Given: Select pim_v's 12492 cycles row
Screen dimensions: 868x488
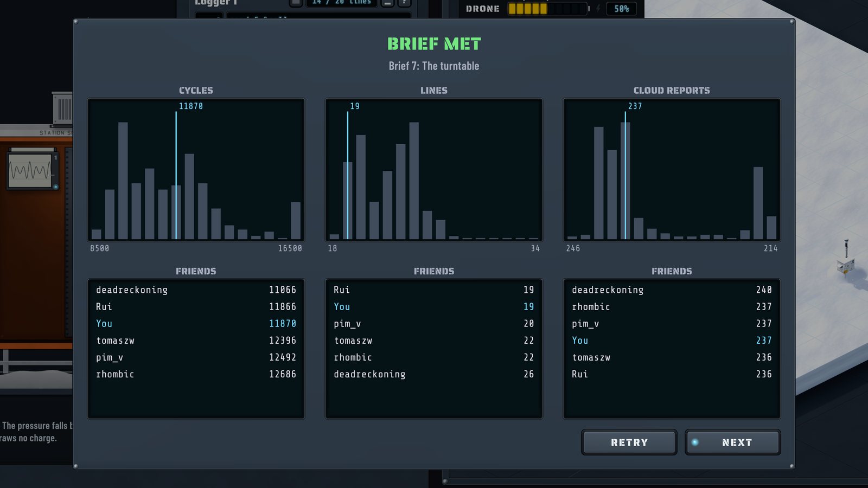Looking at the screenshot, I should pyautogui.click(x=196, y=357).
